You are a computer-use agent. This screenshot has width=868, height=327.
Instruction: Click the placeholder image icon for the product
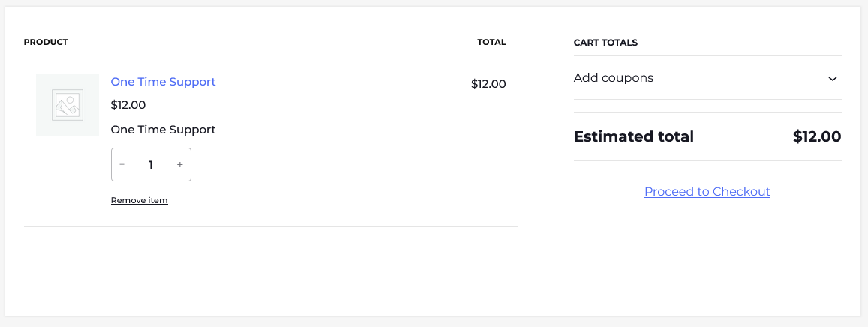(x=67, y=105)
